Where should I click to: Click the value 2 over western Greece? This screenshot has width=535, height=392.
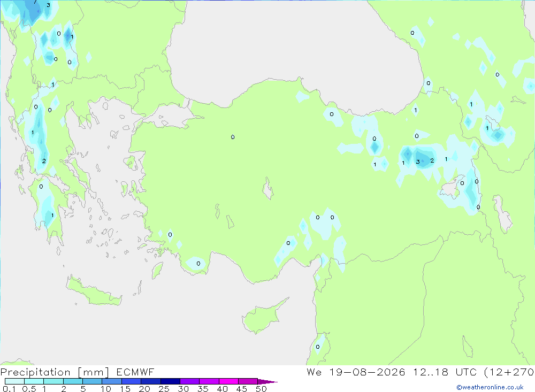click(44, 161)
